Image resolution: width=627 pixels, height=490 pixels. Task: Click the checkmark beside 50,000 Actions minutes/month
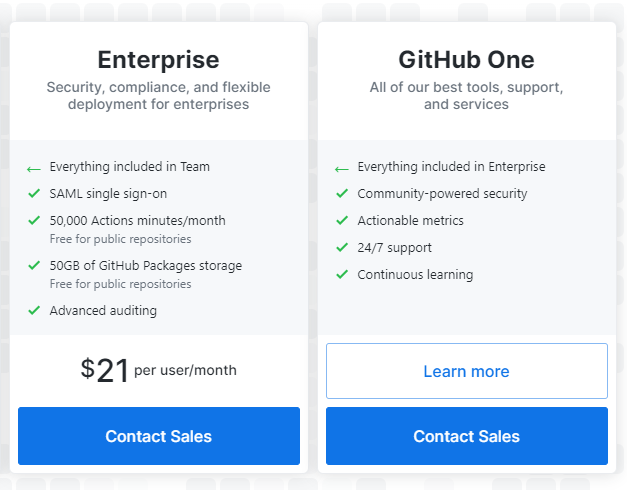[34, 220]
